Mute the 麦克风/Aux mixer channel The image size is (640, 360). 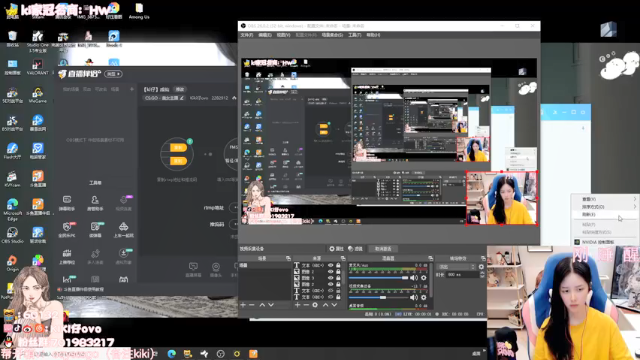point(413,278)
